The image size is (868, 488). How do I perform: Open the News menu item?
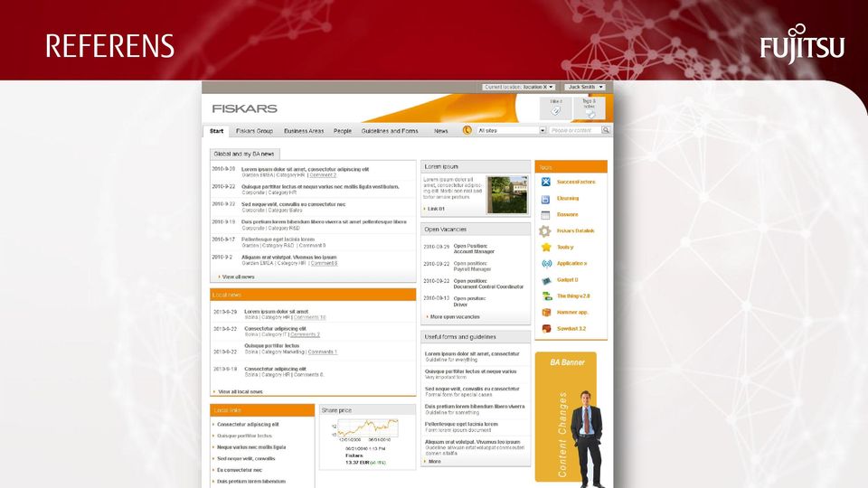[x=440, y=131]
